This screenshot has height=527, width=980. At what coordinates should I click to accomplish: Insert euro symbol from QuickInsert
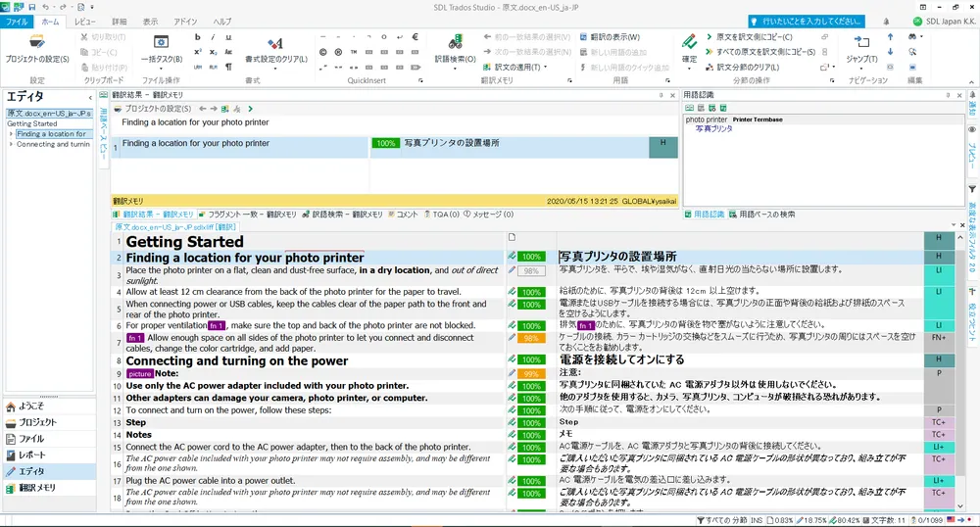(415, 37)
